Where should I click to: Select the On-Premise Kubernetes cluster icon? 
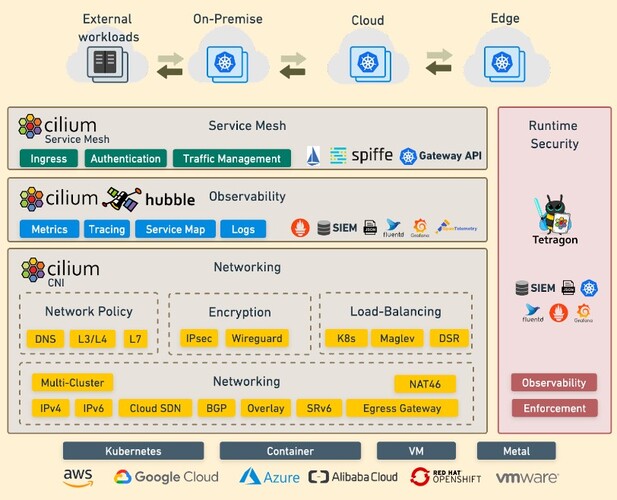[227, 64]
